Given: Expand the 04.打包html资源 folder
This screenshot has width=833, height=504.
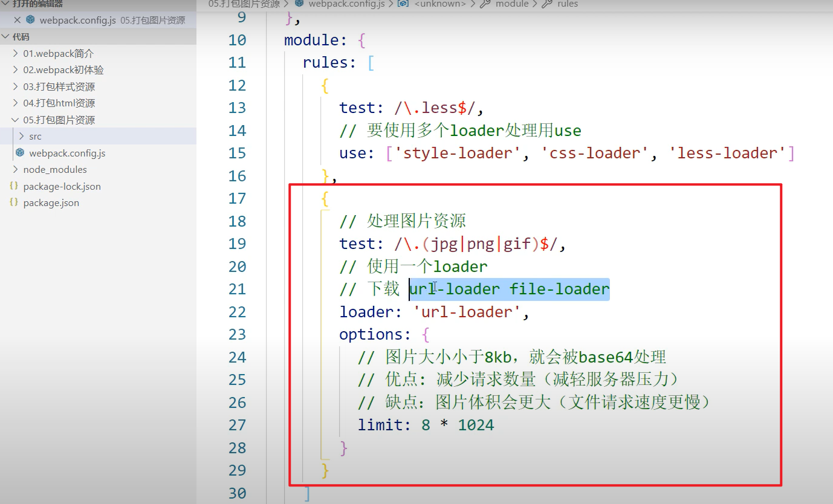Looking at the screenshot, I should click(16, 103).
